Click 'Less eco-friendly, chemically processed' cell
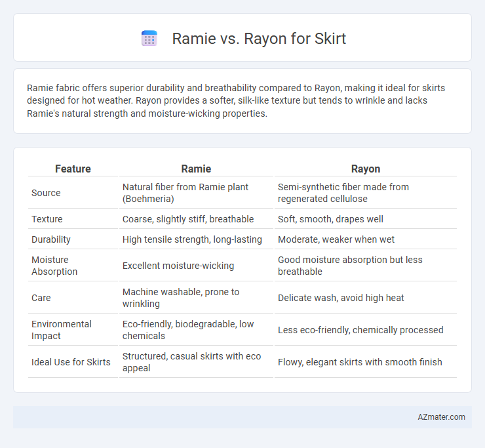Screen dimensions: 485x448 click(360, 330)
